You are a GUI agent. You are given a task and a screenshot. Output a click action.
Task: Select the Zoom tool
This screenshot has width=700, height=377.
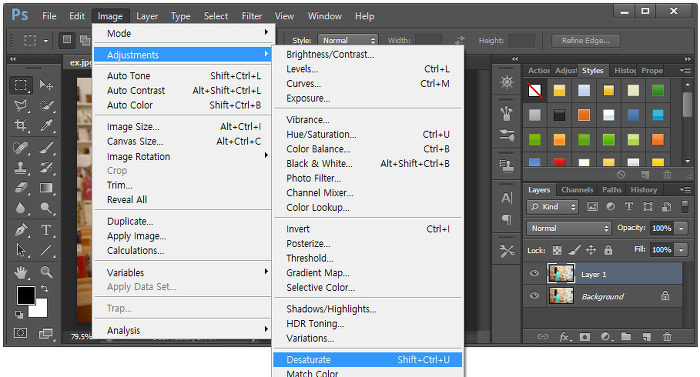click(x=46, y=272)
